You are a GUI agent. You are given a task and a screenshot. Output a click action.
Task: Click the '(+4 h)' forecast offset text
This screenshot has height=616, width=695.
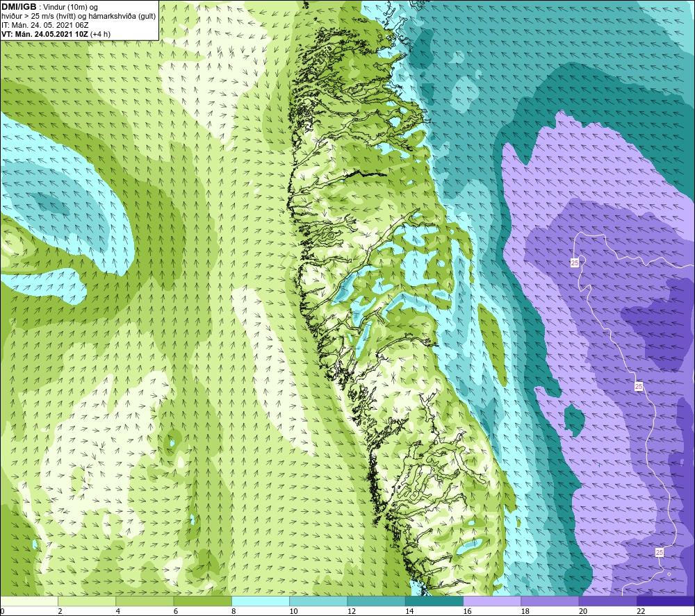pyautogui.click(x=100, y=34)
